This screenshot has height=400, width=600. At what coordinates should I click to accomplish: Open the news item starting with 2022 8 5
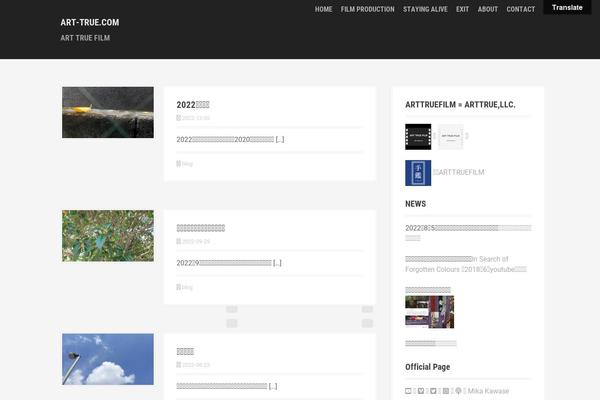(x=468, y=233)
